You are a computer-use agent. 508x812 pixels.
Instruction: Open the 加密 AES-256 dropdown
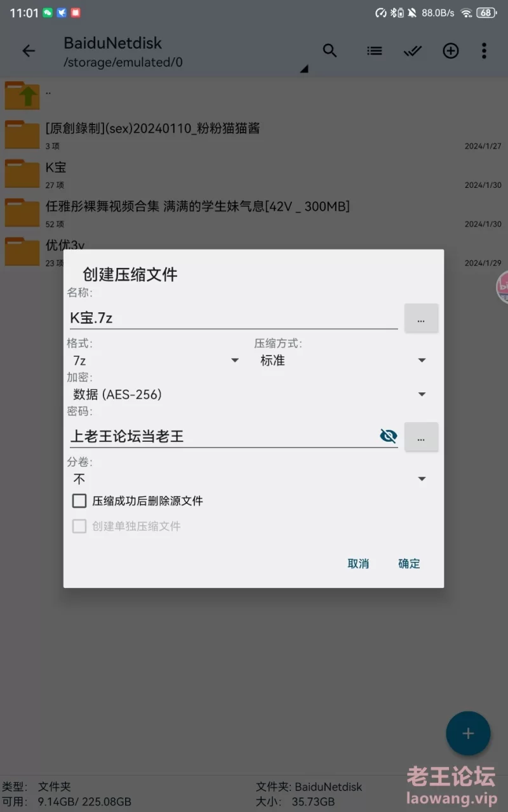[250, 394]
